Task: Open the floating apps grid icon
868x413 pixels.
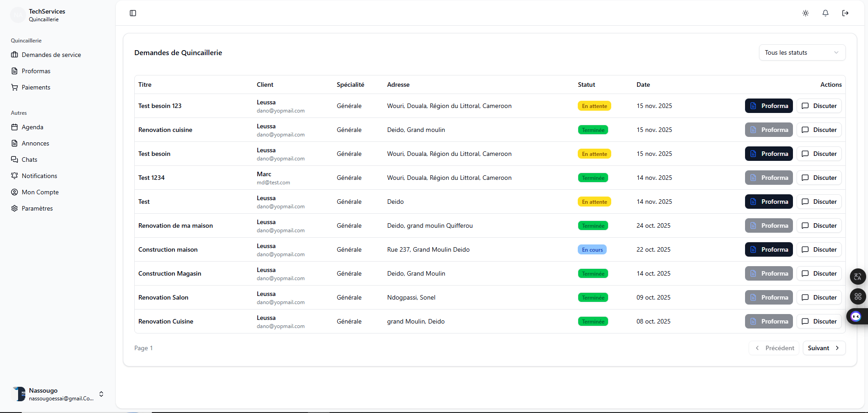Action: pos(858,296)
